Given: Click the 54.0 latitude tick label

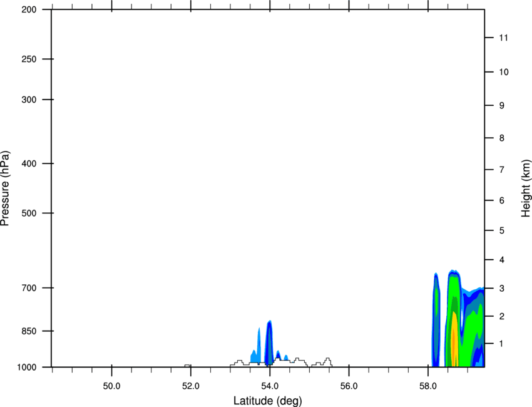Looking at the screenshot, I should point(270,386).
